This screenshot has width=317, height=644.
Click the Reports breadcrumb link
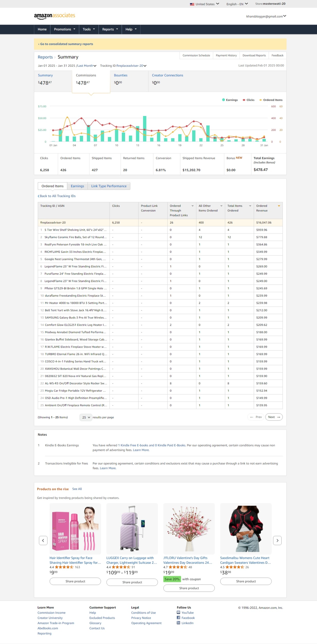point(45,57)
